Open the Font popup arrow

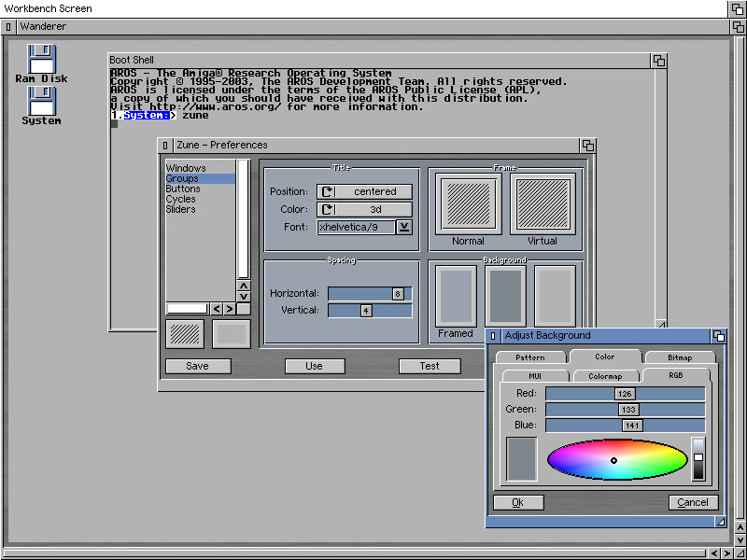404,227
